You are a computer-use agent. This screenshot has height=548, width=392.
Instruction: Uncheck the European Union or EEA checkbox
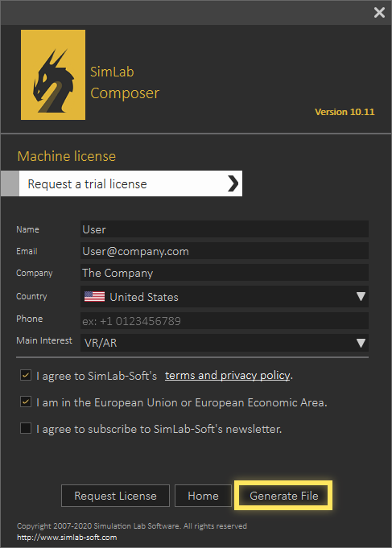(x=26, y=402)
